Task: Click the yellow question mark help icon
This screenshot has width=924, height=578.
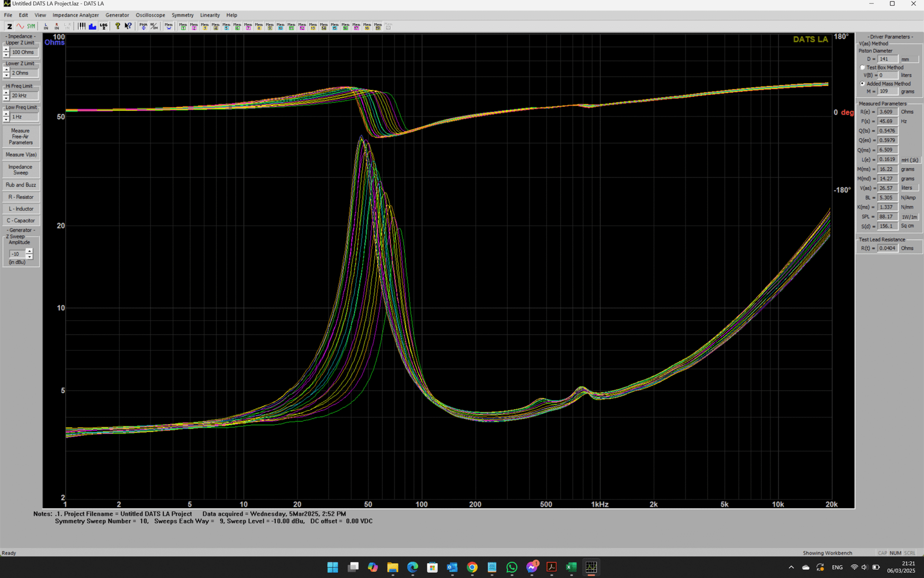Action: (117, 26)
